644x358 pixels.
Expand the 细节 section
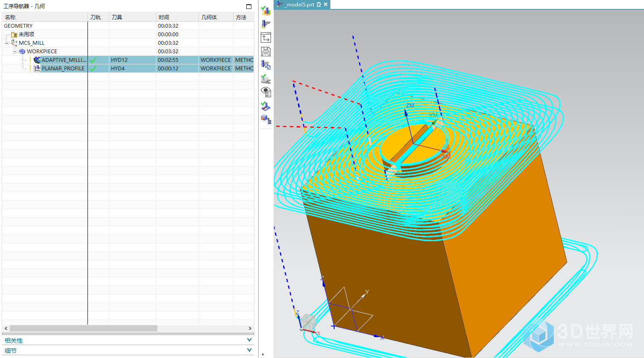tap(250, 350)
